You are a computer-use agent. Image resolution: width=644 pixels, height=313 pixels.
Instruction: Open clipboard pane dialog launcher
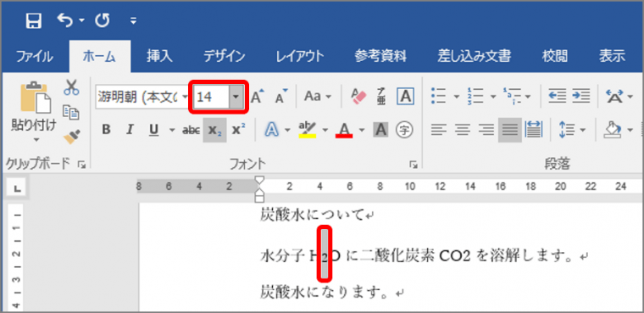pyautogui.click(x=81, y=165)
